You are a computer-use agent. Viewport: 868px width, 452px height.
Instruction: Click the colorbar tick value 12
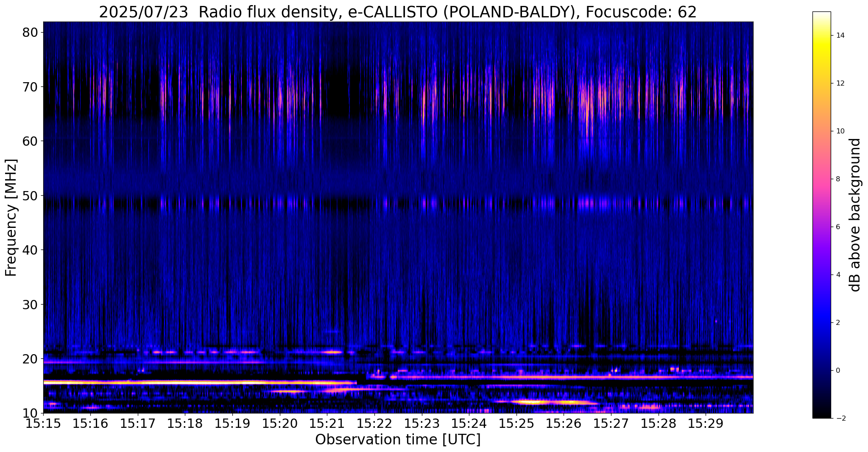(840, 83)
